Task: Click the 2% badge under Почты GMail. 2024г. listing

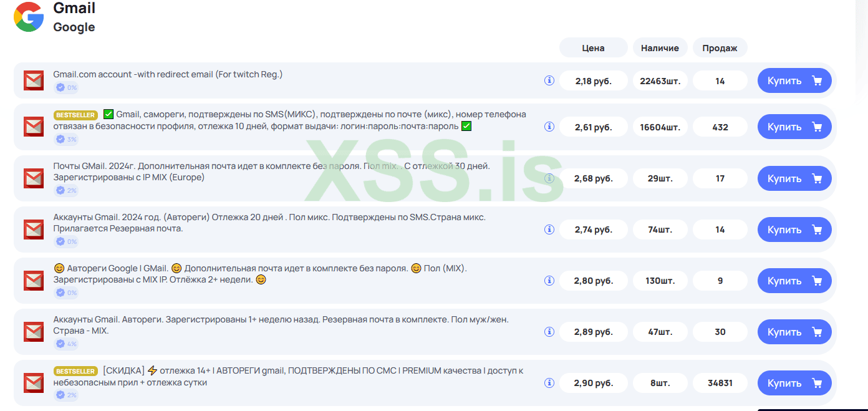Action: point(66,191)
